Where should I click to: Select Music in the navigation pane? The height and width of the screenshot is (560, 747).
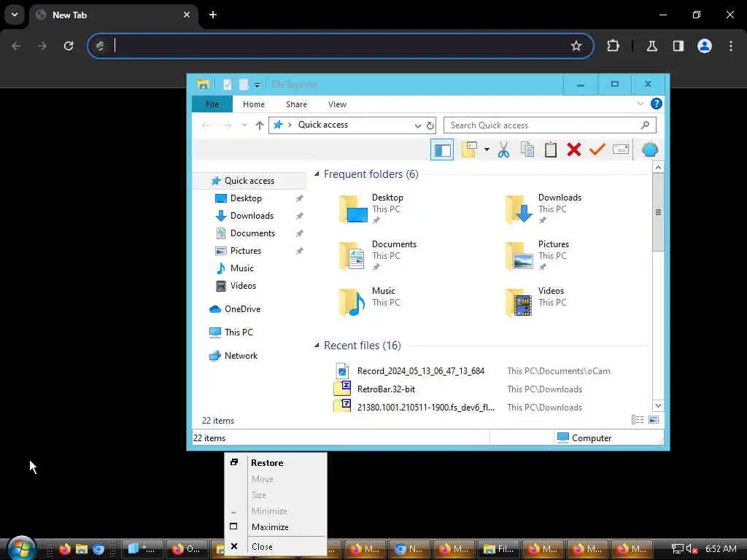(242, 268)
